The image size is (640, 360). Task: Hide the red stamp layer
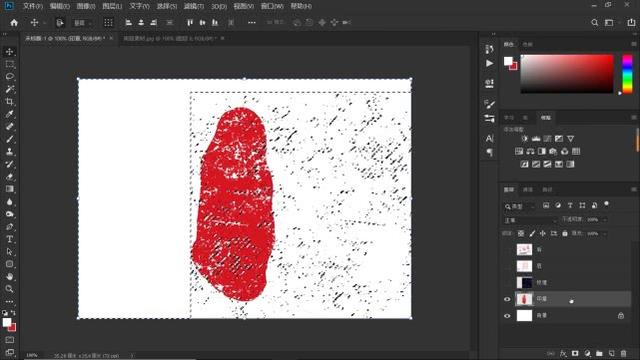pos(507,299)
